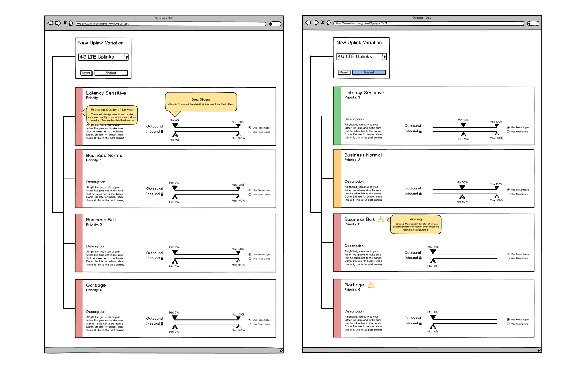Click search box icon in left browser window
Image resolution: width=588 pixels, height=370 pixels.
275,24
